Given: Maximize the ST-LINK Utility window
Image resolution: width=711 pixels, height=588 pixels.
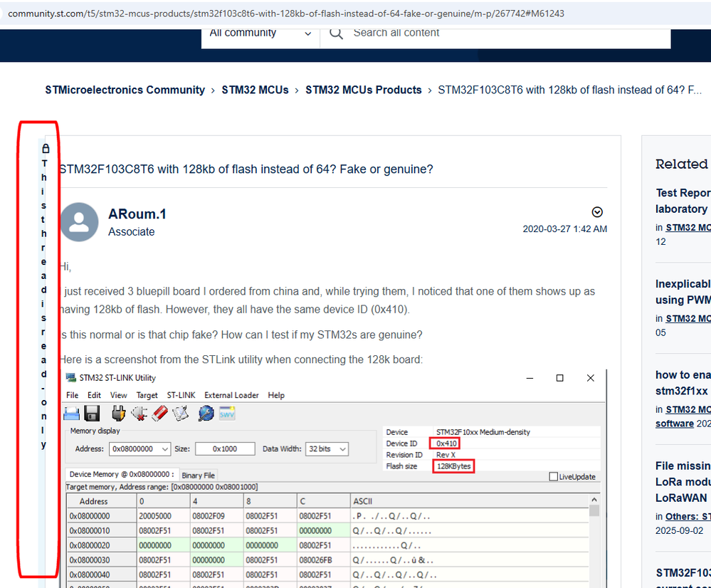Looking at the screenshot, I should 560,378.
